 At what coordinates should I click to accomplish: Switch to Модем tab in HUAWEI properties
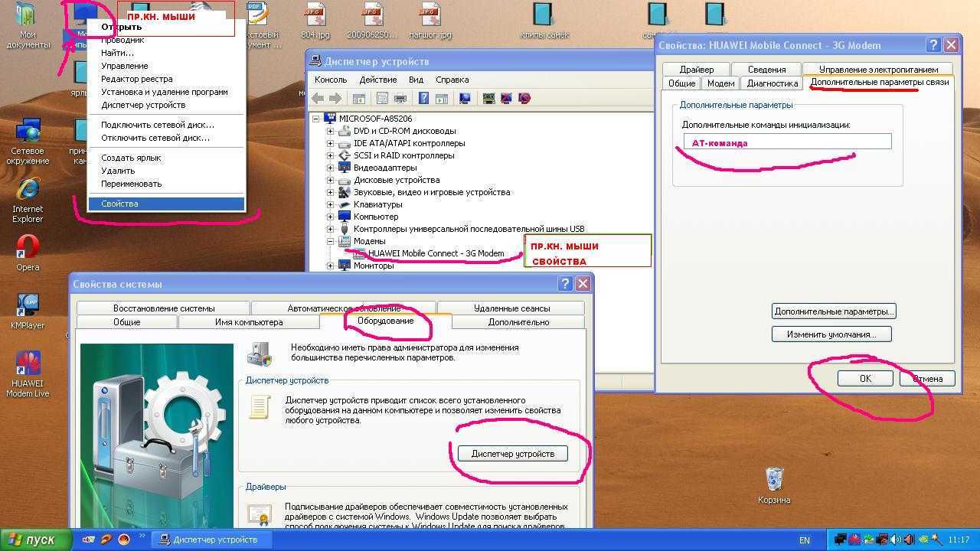point(720,83)
